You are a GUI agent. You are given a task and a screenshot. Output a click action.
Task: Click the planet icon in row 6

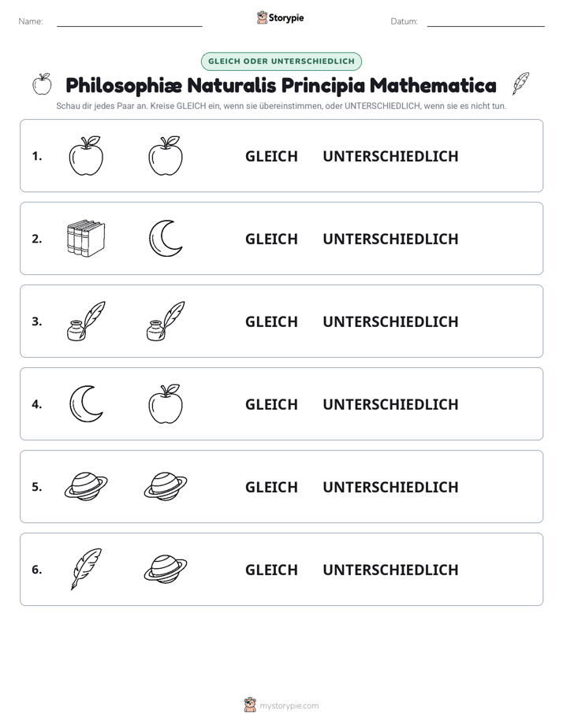(166, 569)
